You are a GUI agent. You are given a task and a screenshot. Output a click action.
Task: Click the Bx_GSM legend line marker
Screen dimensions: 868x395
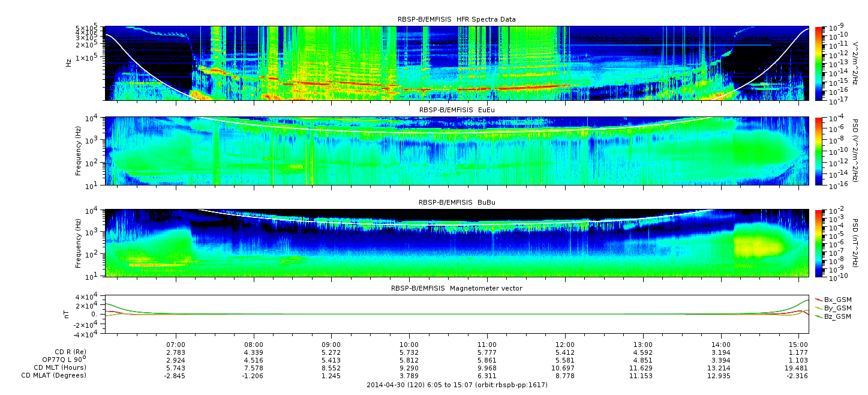(819, 299)
